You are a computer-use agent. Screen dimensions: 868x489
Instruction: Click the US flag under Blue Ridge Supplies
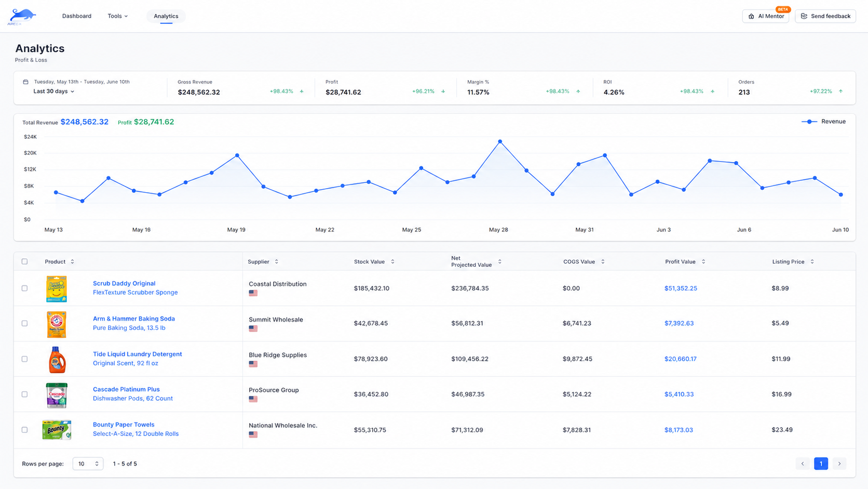pos(253,364)
